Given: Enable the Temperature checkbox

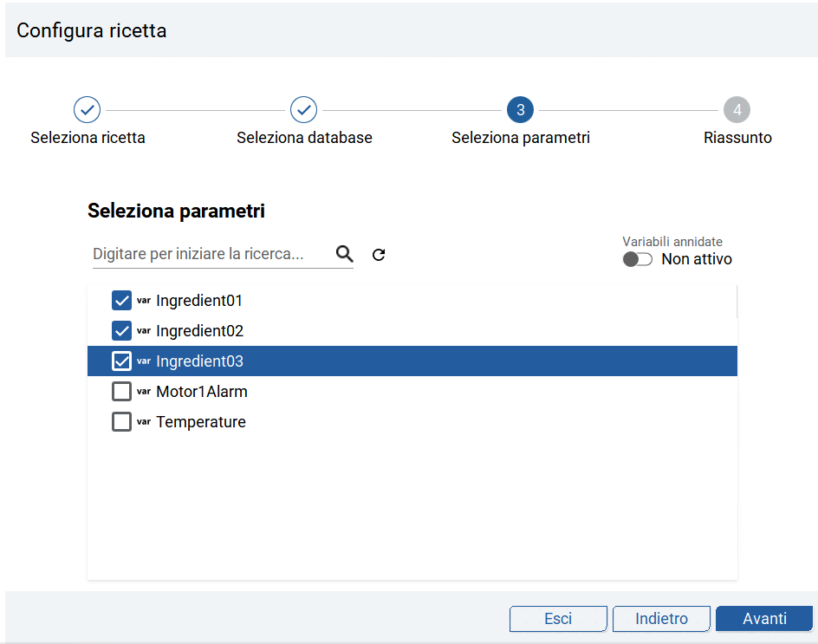Looking at the screenshot, I should (121, 422).
